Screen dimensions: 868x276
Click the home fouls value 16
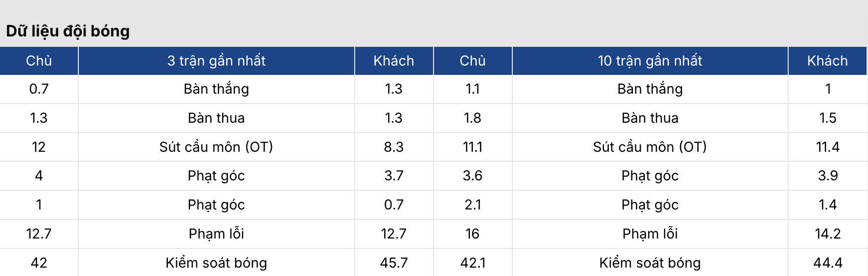pyautogui.click(x=472, y=234)
